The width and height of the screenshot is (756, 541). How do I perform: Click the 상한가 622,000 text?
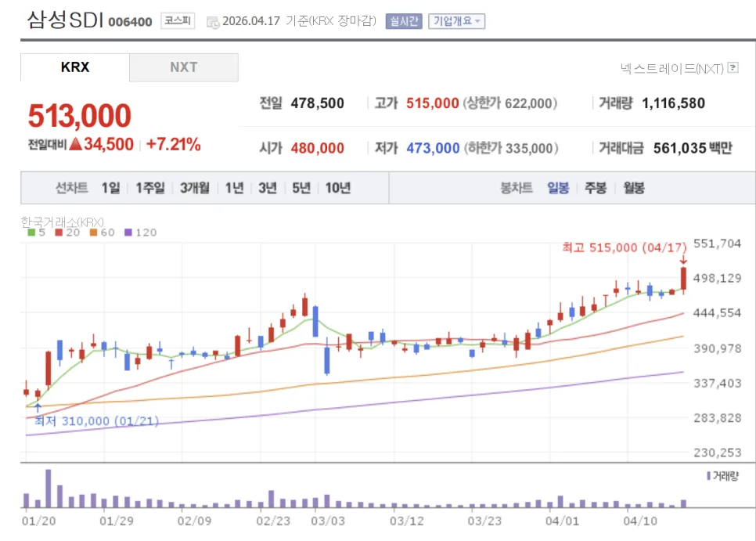point(509,103)
